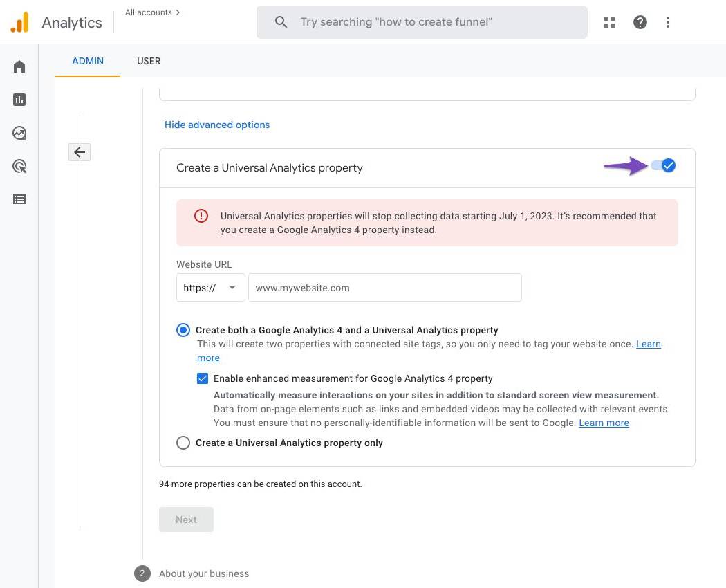726x588 pixels.
Task: Select Create a Universal Analytics property only
Action: (x=183, y=443)
